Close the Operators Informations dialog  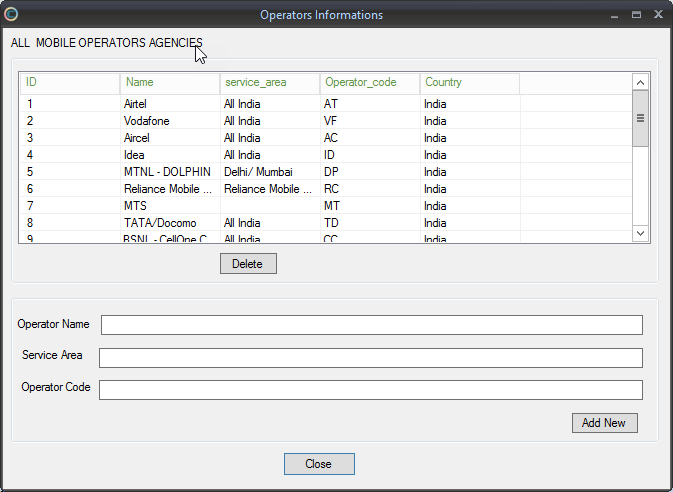point(319,464)
